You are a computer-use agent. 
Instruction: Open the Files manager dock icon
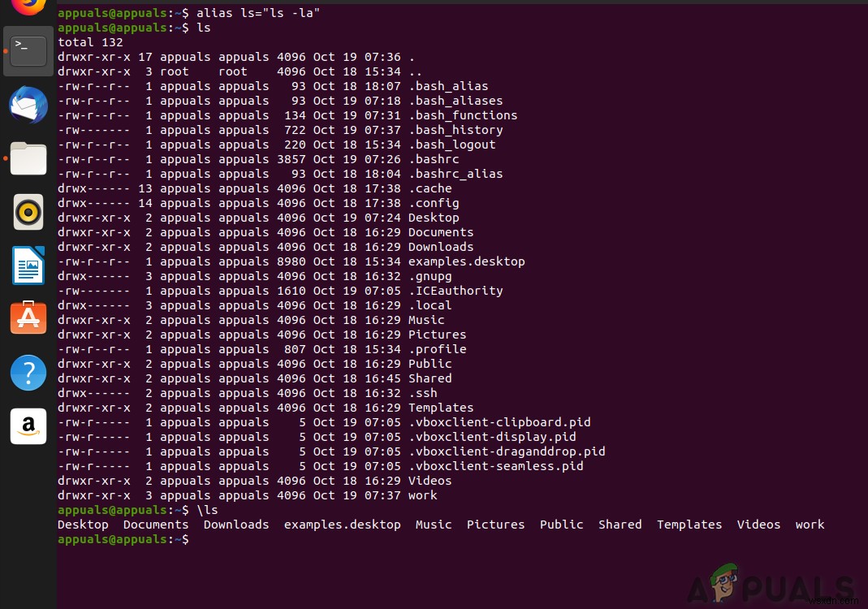point(28,158)
